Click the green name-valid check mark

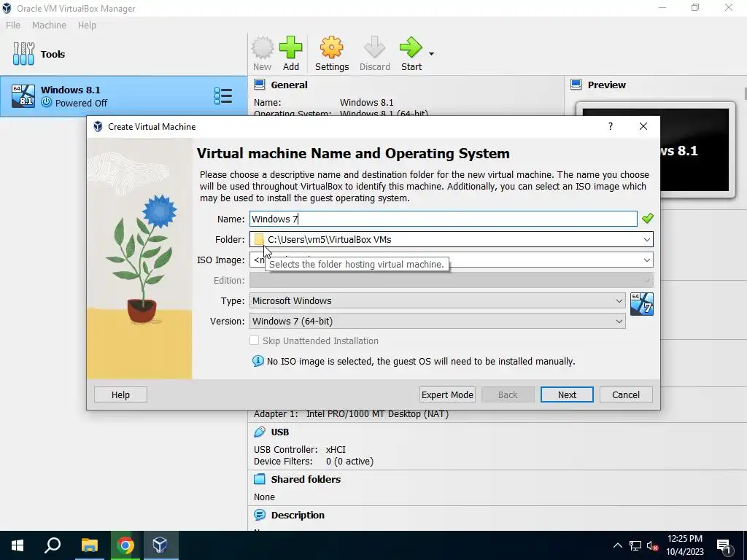648,219
